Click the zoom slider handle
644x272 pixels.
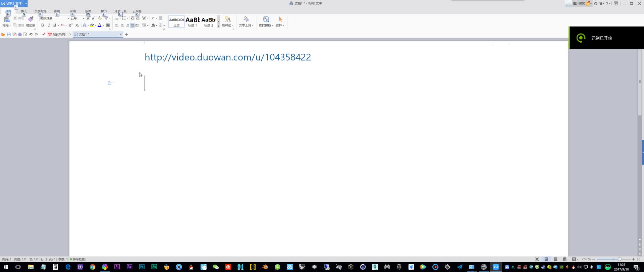pyautogui.click(x=620, y=259)
